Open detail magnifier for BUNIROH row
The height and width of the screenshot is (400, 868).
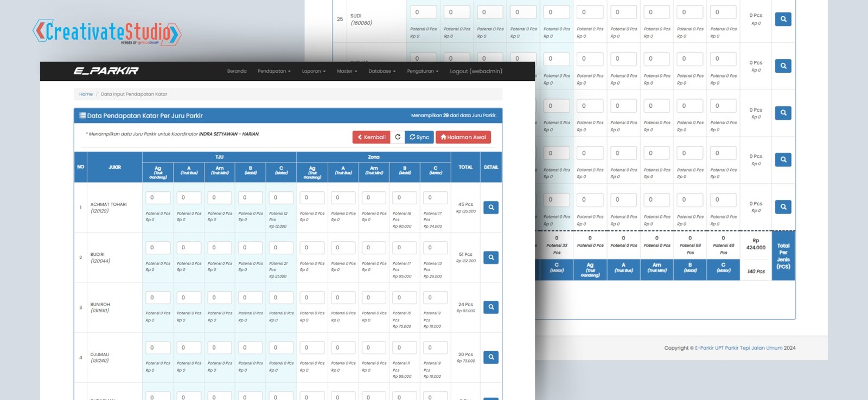pyautogui.click(x=490, y=307)
